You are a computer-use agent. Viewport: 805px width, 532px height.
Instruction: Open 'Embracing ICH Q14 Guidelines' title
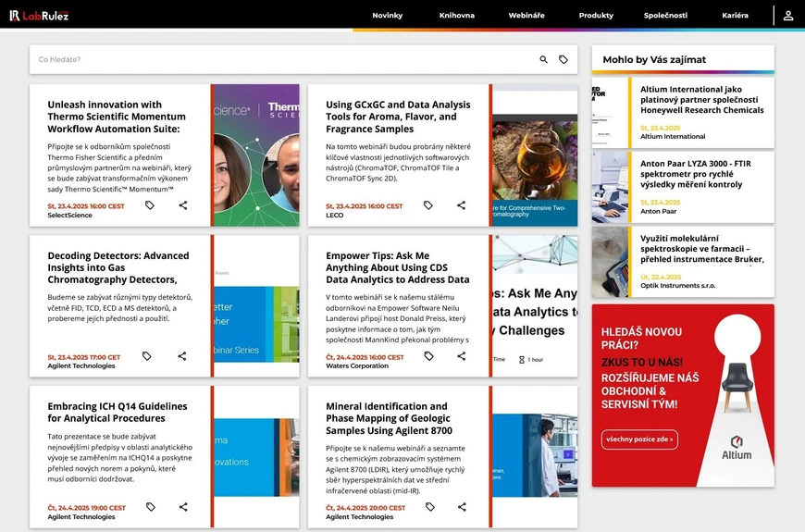(118, 413)
